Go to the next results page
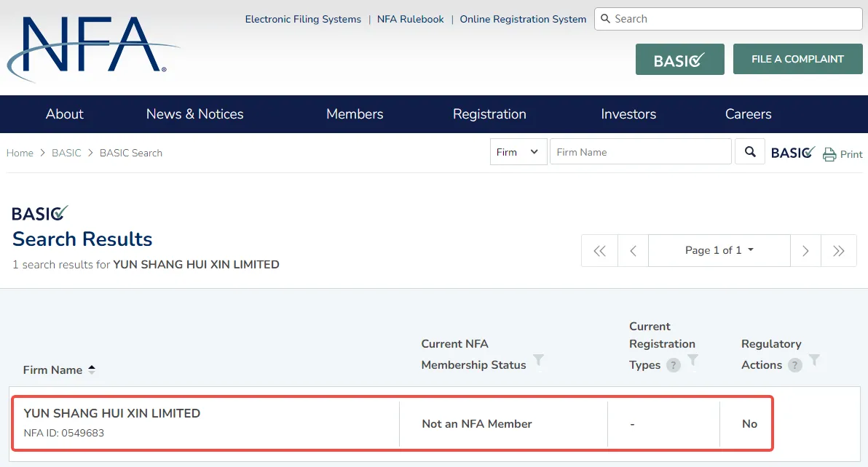This screenshot has height=467, width=868. [805, 251]
